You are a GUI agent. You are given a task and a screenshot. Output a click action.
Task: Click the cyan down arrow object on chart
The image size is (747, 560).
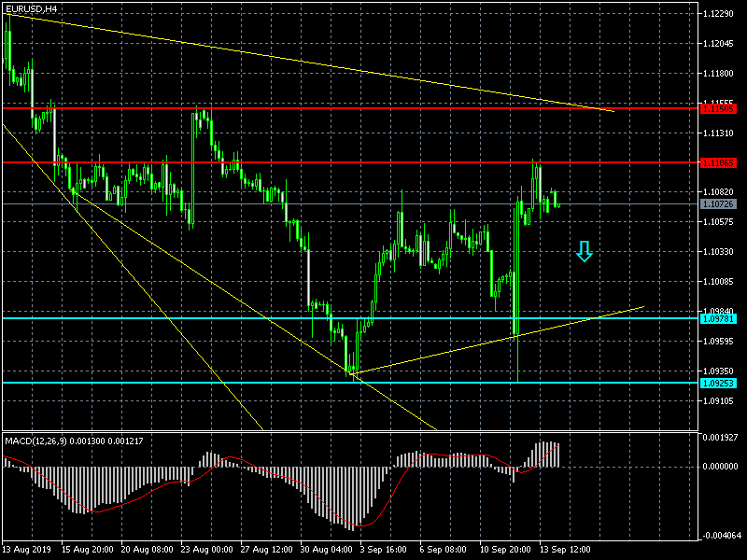[585, 251]
